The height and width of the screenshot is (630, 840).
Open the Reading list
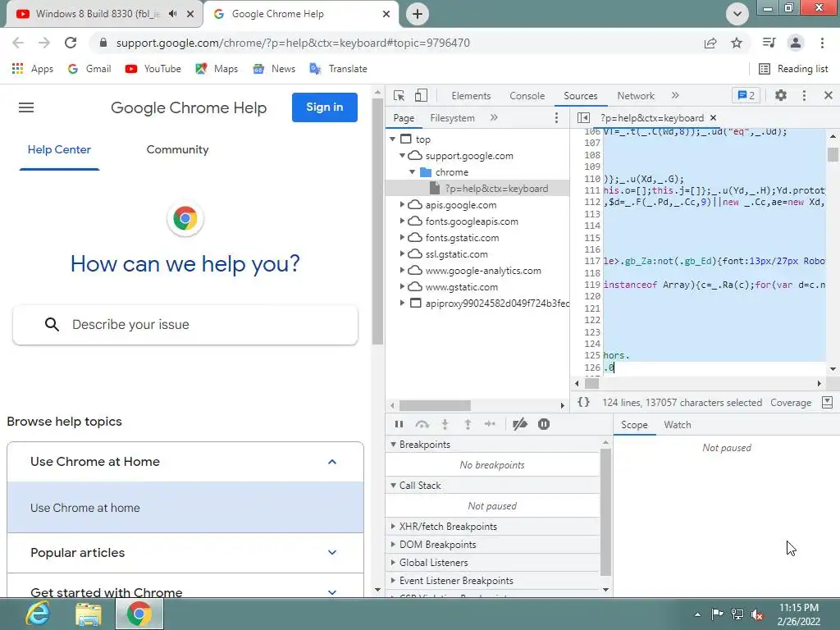(793, 69)
